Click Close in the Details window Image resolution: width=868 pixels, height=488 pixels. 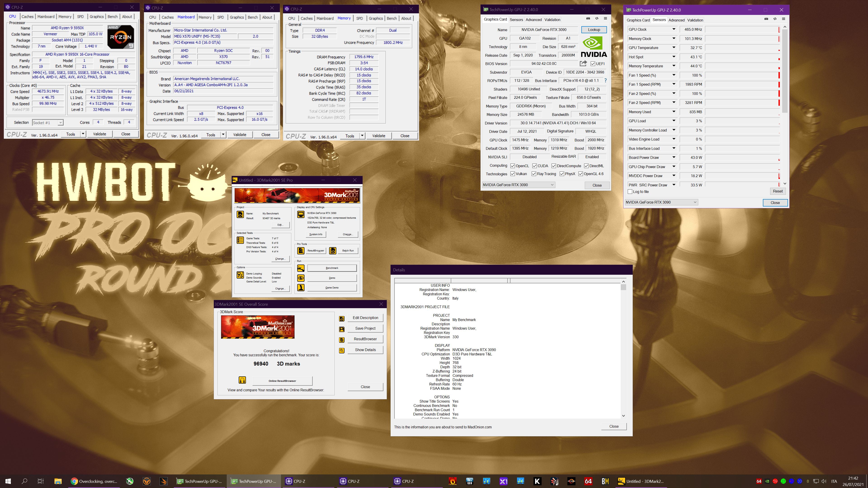[614, 426]
